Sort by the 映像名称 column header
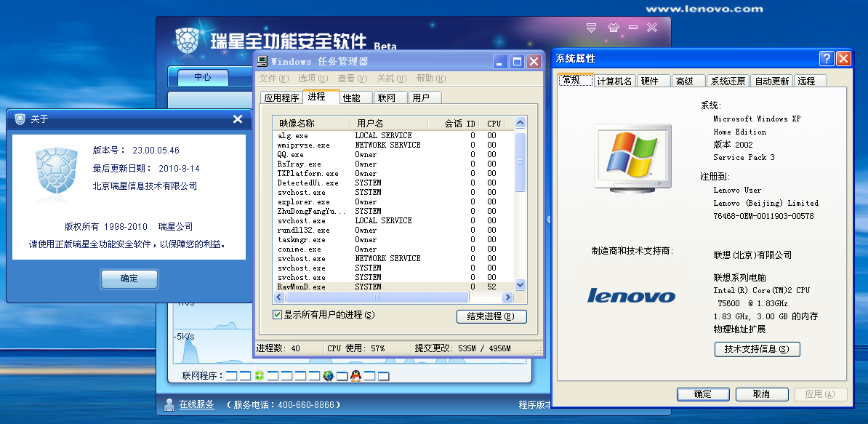This screenshot has height=424, width=868. [312, 124]
